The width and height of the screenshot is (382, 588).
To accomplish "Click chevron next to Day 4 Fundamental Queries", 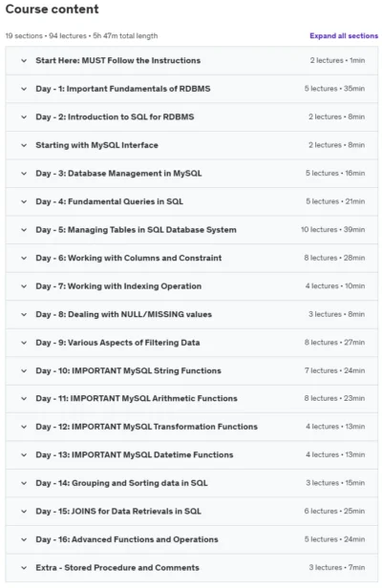I will 24,201.
